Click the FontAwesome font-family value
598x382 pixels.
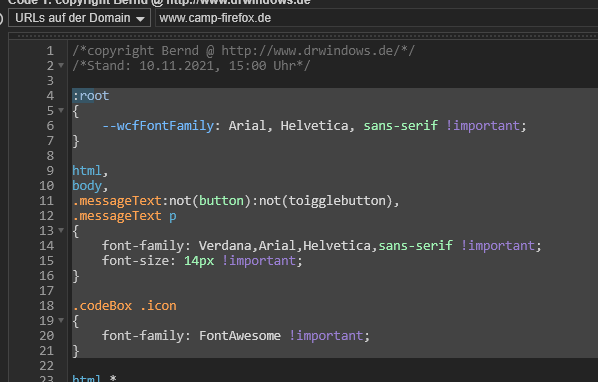[240, 335]
